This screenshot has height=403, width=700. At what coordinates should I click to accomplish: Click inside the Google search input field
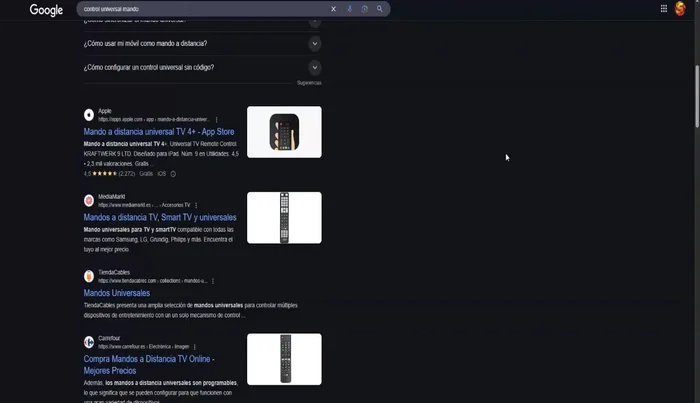tap(200, 9)
